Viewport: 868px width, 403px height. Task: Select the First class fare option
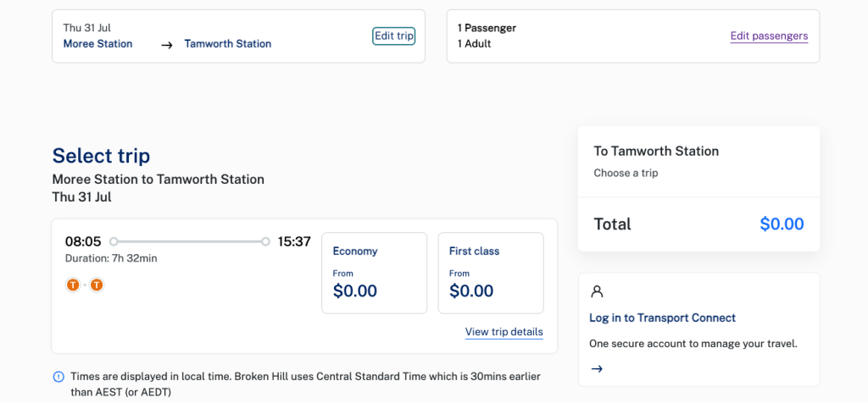491,273
